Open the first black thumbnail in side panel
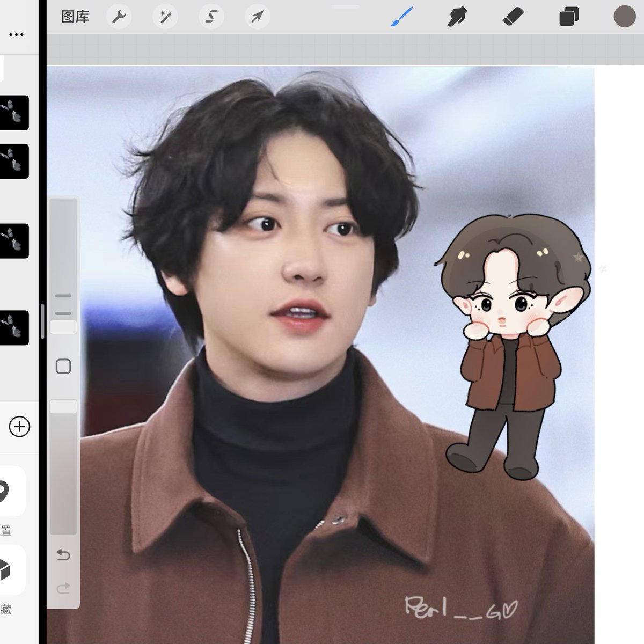This screenshot has height=644, width=644. pos(13,113)
